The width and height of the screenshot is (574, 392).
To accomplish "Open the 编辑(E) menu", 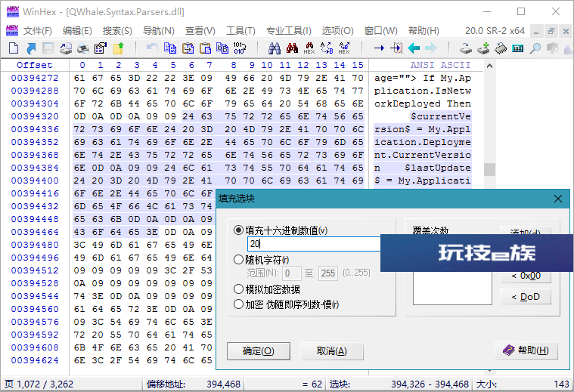I will [77, 31].
